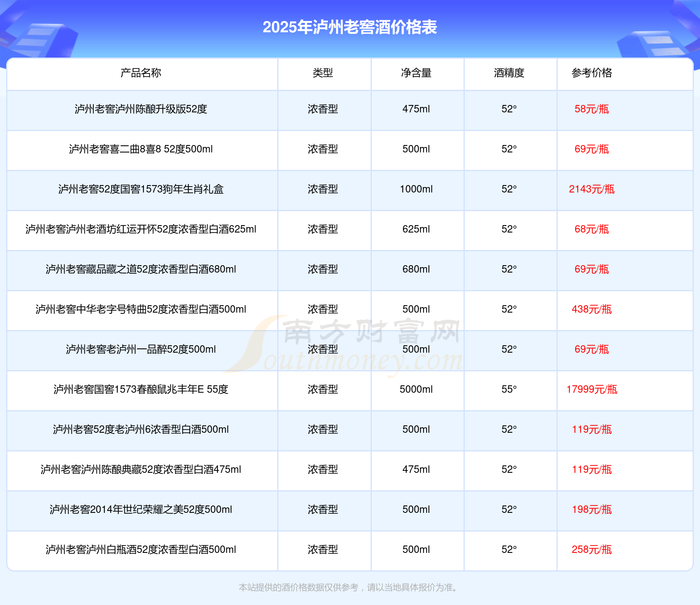This screenshot has height=605, width=700.
Task: Click the 69元/瓶 price for 藏品藏之道
Action: [592, 269]
